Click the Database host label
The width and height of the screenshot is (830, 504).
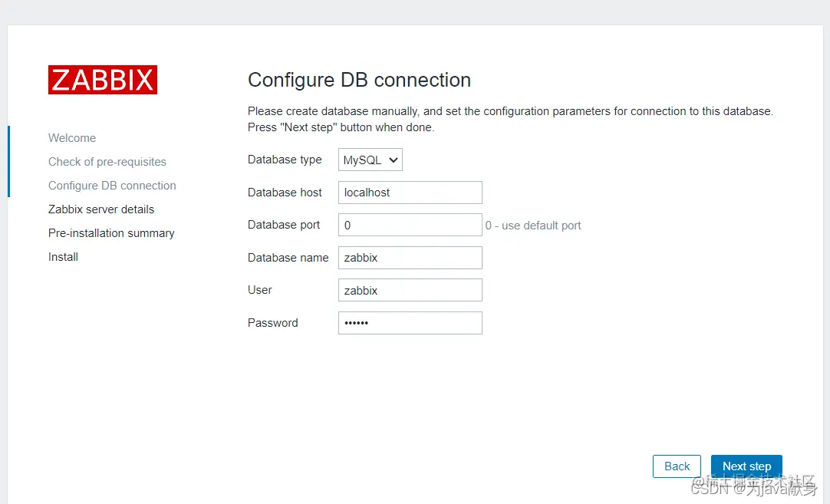285,193
